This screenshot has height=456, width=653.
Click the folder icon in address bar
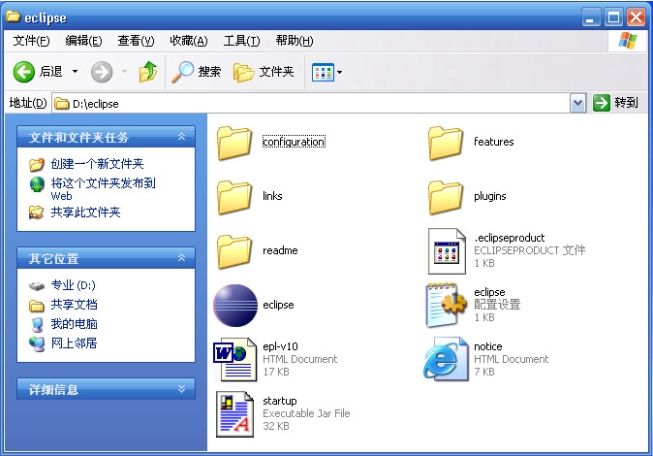[x=62, y=103]
